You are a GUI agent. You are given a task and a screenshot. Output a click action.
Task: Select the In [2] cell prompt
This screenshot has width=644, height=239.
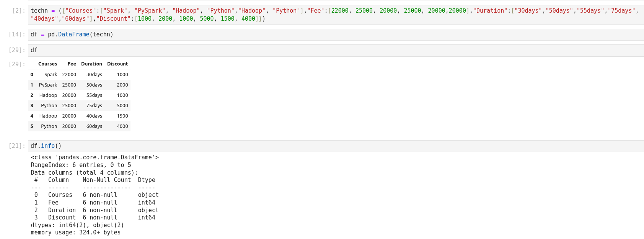(18, 11)
